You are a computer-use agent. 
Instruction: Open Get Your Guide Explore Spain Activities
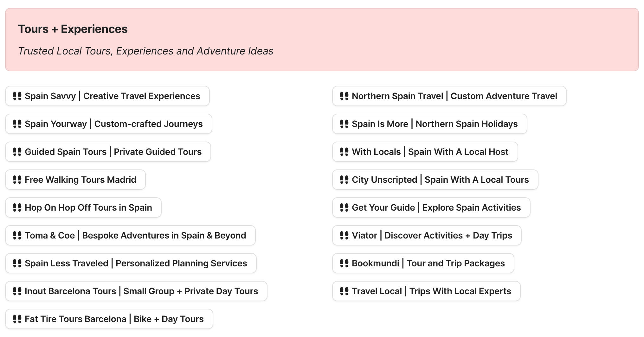click(x=436, y=207)
